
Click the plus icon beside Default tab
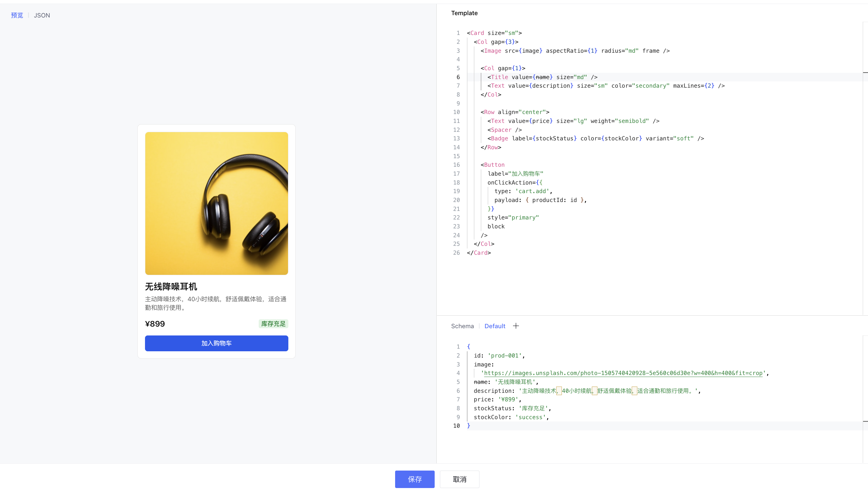(x=516, y=326)
